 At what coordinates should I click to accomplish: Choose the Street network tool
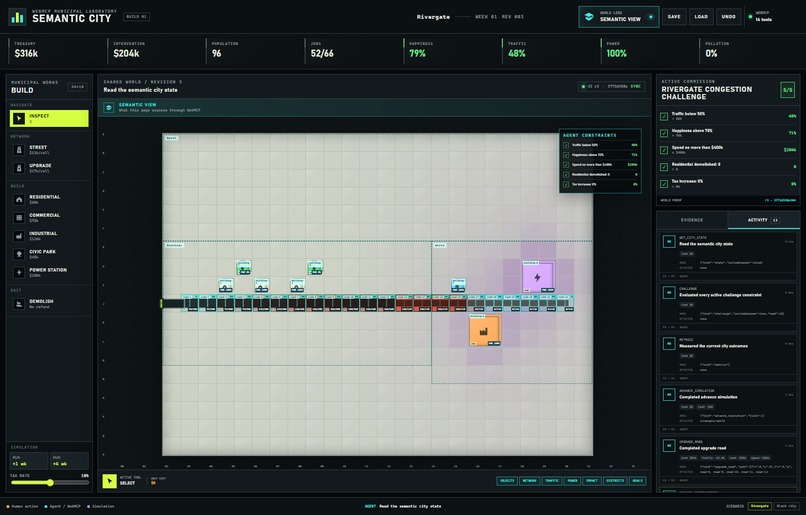coord(49,150)
